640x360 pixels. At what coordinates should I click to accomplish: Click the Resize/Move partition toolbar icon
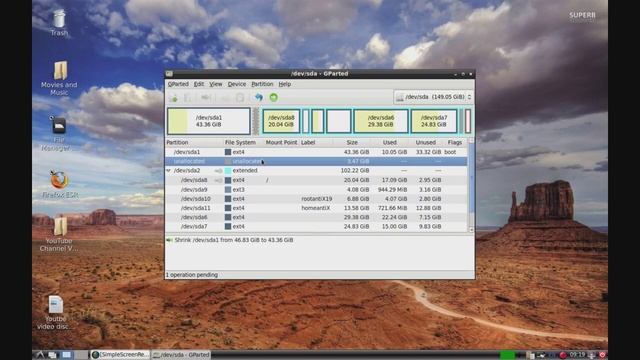pos(206,98)
